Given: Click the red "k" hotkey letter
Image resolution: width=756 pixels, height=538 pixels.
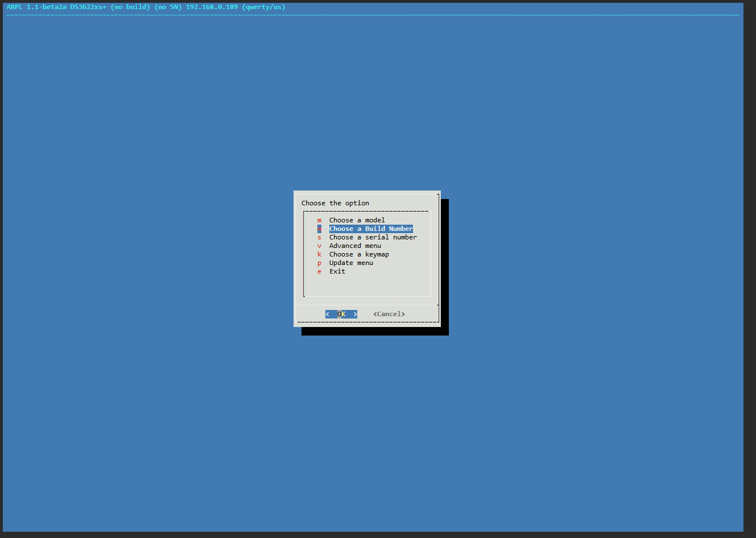Looking at the screenshot, I should [319, 254].
